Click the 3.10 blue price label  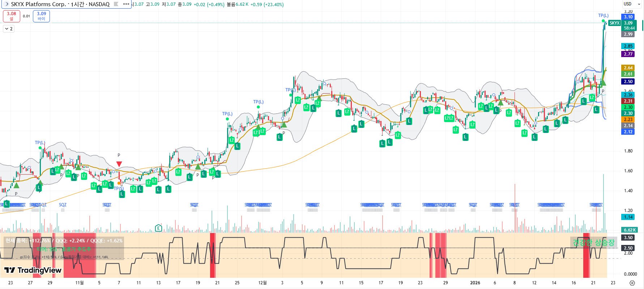point(628,17)
